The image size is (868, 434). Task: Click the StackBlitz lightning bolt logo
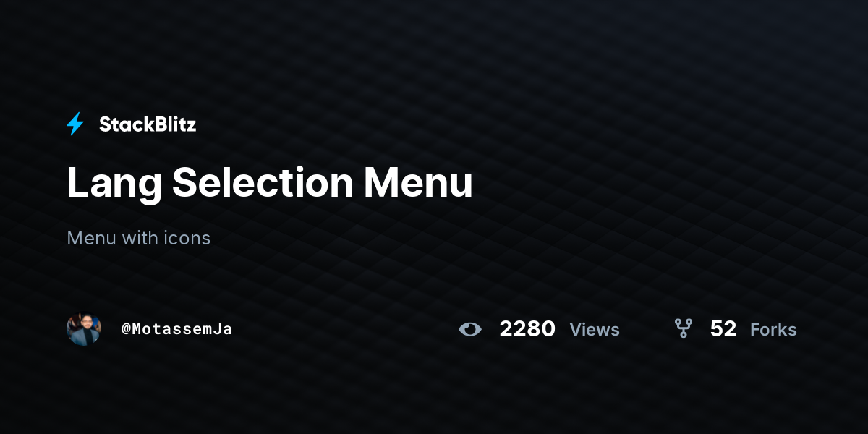tap(75, 124)
